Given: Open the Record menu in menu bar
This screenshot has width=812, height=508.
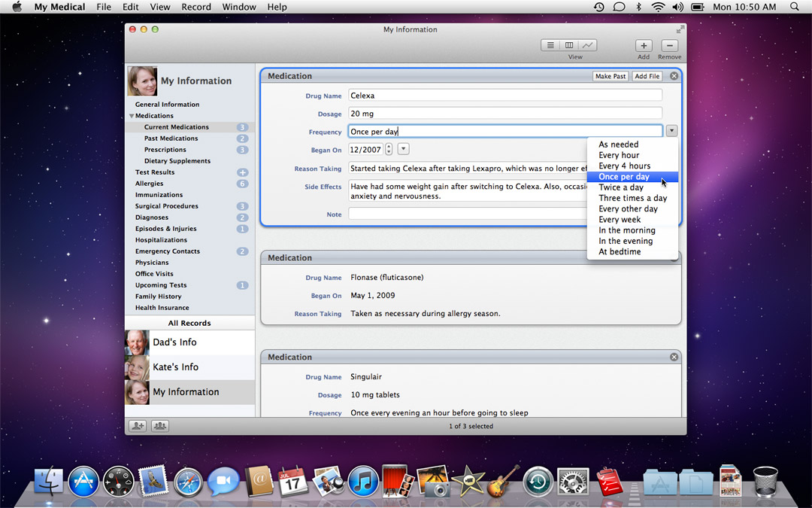Looking at the screenshot, I should point(196,7).
